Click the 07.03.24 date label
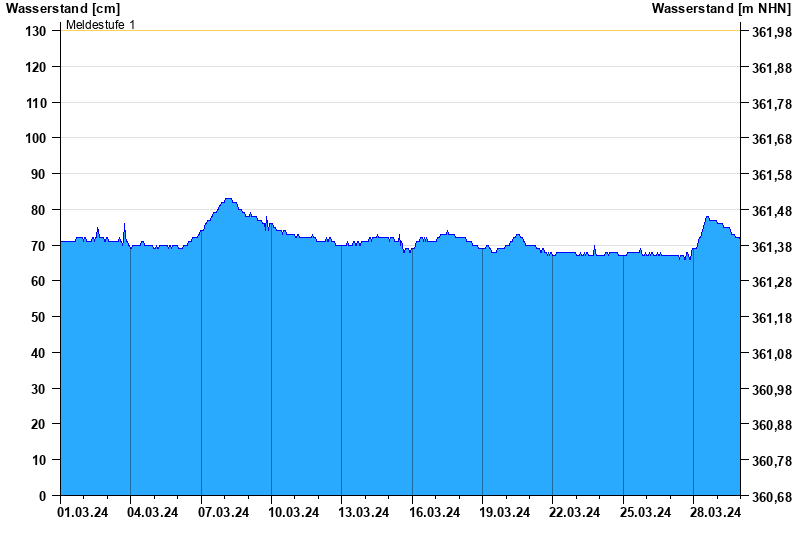 pyautogui.click(x=223, y=513)
